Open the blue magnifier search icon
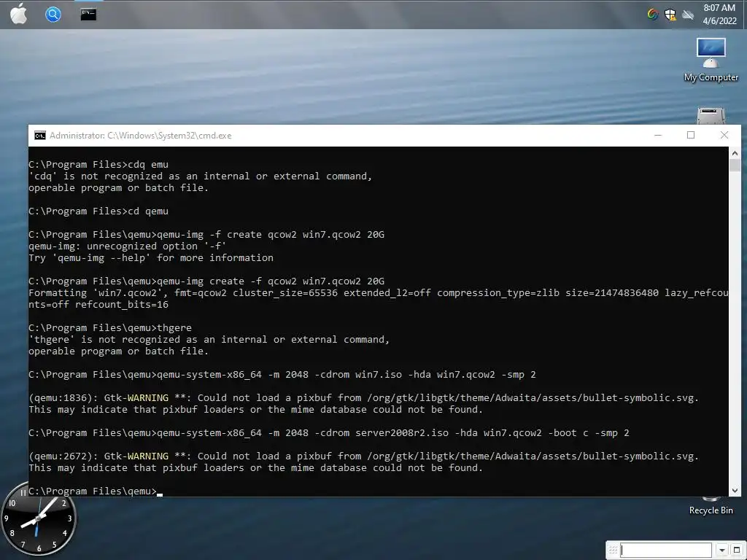Image resolution: width=747 pixels, height=560 pixels. tap(53, 15)
